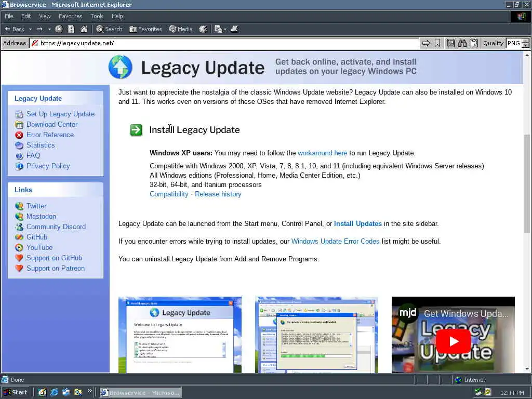Click the bookmarks book icon by Quality
The image size is (532, 399).
[x=450, y=43]
